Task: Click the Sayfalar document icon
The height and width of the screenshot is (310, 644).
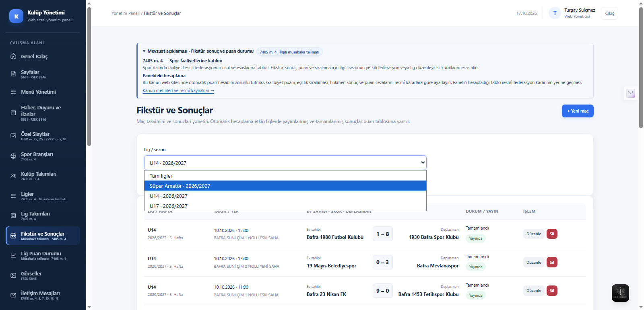Action: coord(13,74)
